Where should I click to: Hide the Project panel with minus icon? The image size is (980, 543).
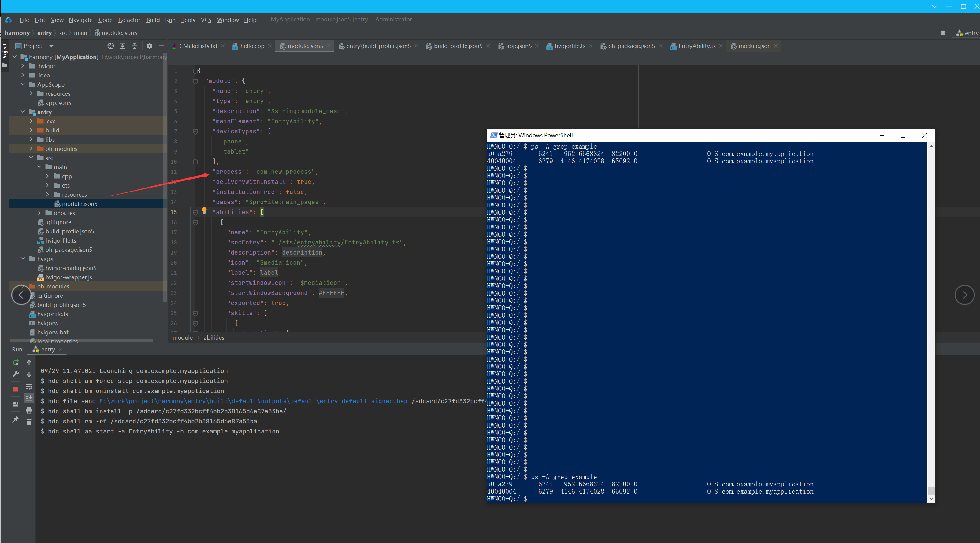coord(161,46)
